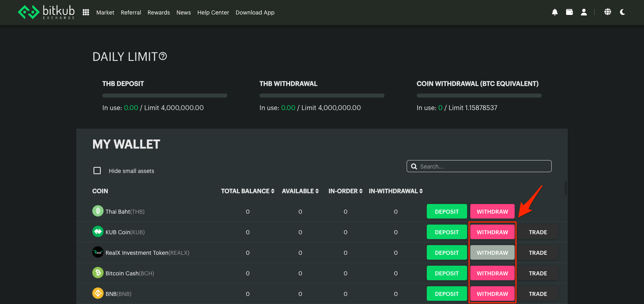Click the RealX Investment Token icon
Screen dimensions: 644x304
98,252
